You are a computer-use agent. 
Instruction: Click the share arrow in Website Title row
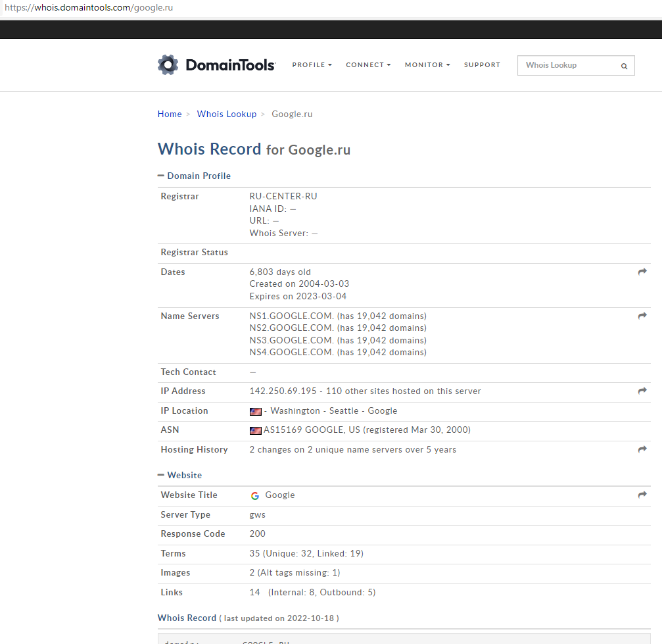pos(642,495)
